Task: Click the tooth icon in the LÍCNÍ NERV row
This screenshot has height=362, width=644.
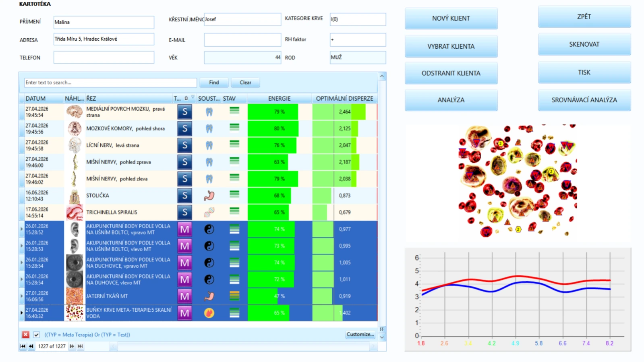Action: (x=209, y=145)
